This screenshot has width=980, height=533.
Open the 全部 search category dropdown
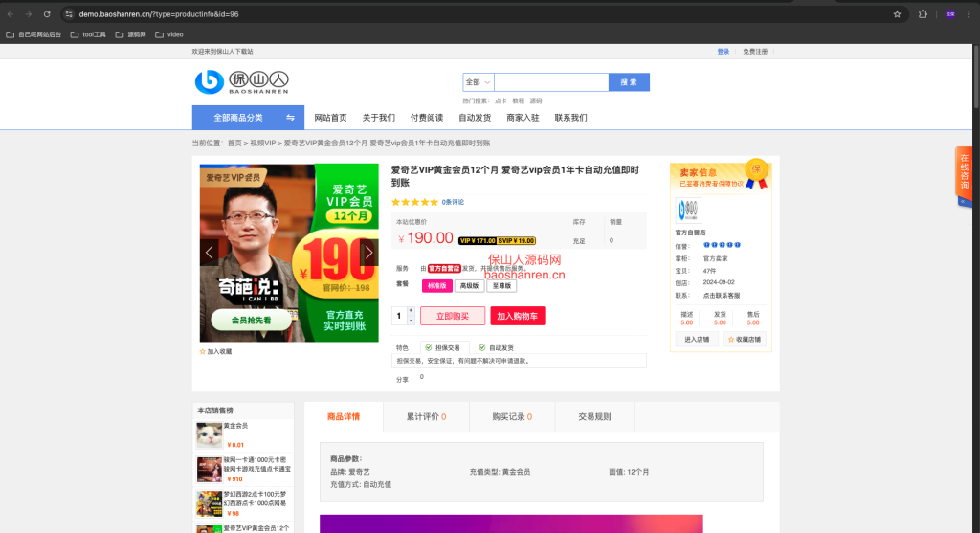tap(479, 82)
